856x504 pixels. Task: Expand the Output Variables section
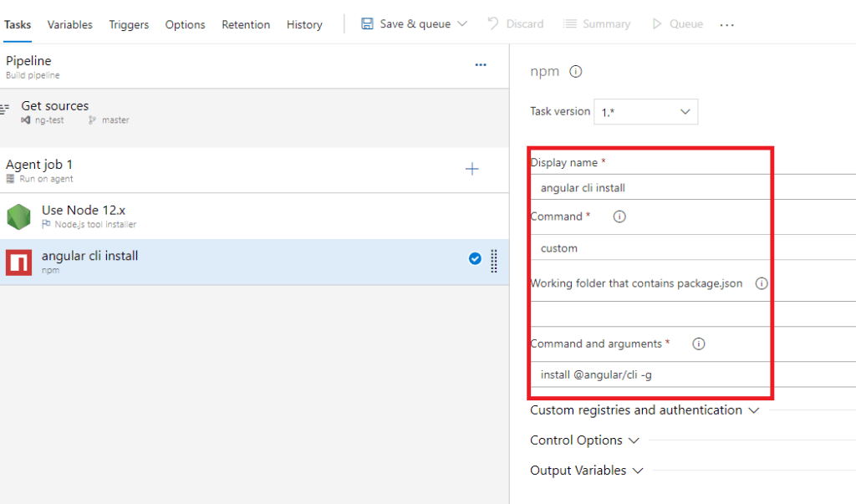point(586,471)
